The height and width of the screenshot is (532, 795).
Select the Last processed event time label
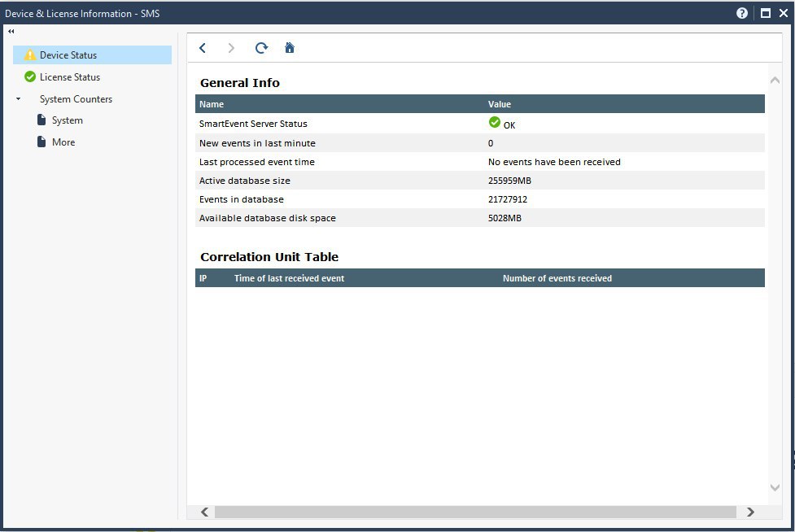(x=256, y=162)
